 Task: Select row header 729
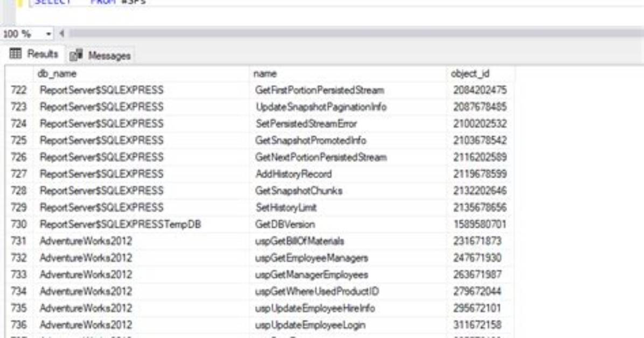(19, 207)
